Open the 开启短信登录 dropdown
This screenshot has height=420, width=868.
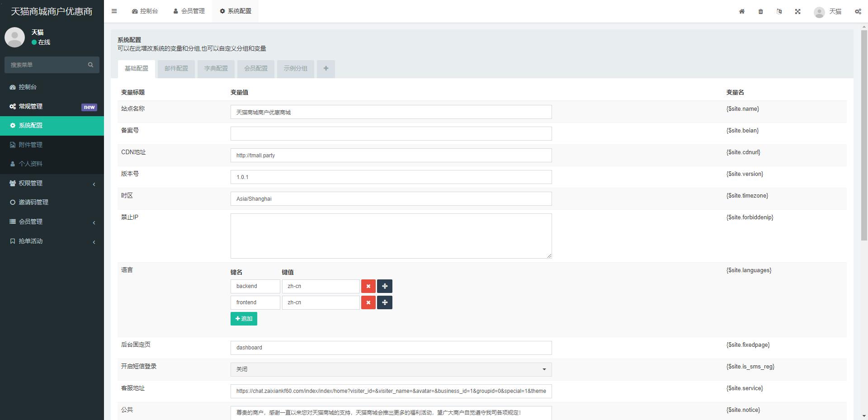(x=391, y=369)
